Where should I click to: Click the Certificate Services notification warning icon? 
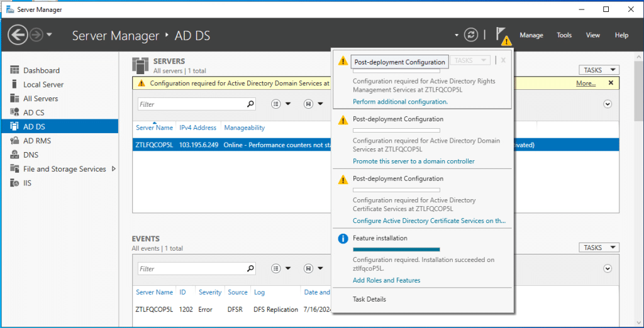(x=343, y=180)
